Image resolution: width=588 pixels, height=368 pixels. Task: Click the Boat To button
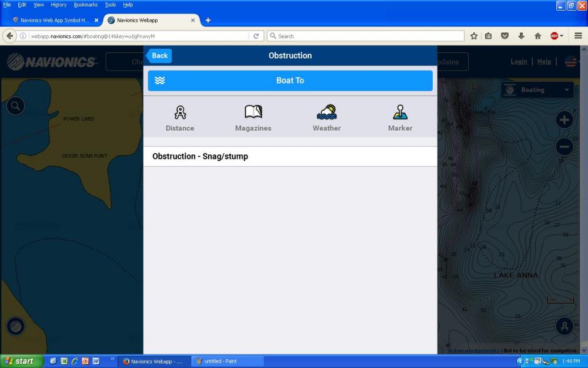coord(290,80)
